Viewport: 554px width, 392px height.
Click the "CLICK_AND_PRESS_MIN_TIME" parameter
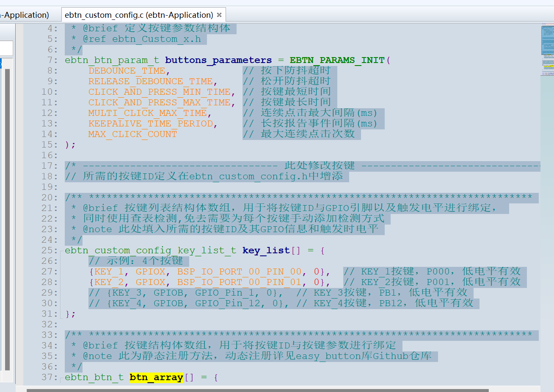pos(160,92)
